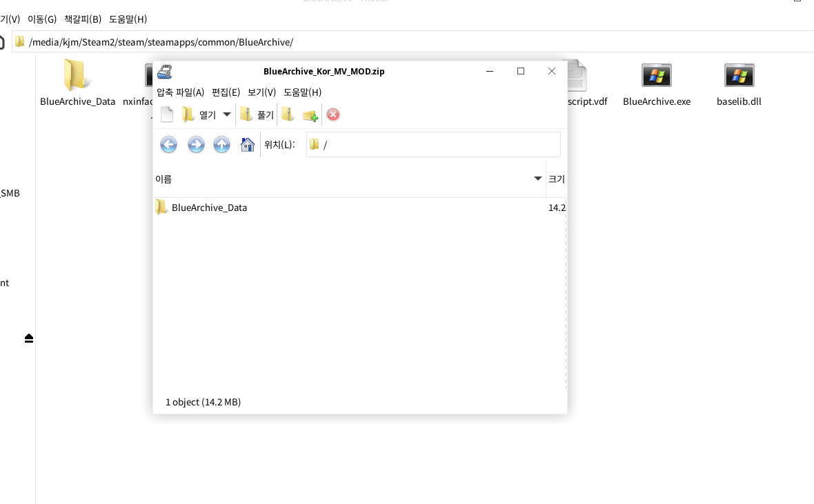
Task: Create new archive with the blank page icon
Action: click(167, 114)
